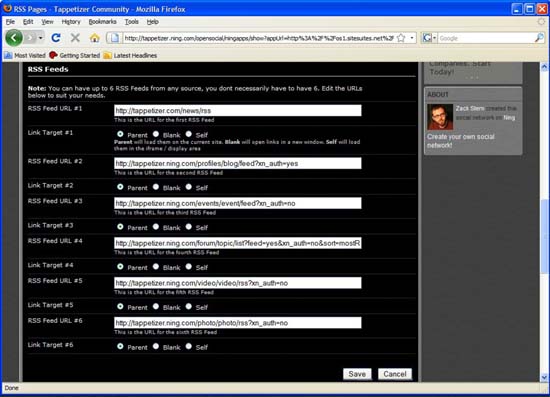Select Self for Link Target #1
Viewport: 550px width, 397px height.
tap(189, 134)
